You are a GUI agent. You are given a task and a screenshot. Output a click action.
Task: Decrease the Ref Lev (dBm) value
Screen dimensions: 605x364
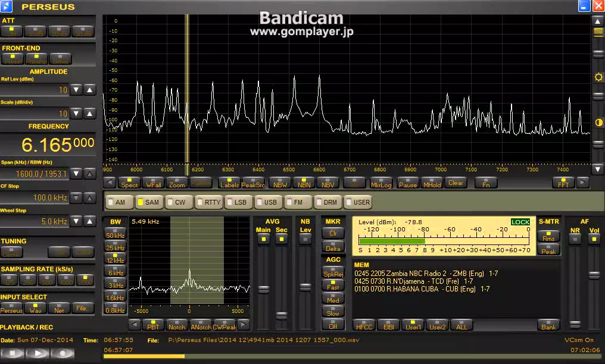[x=76, y=90]
